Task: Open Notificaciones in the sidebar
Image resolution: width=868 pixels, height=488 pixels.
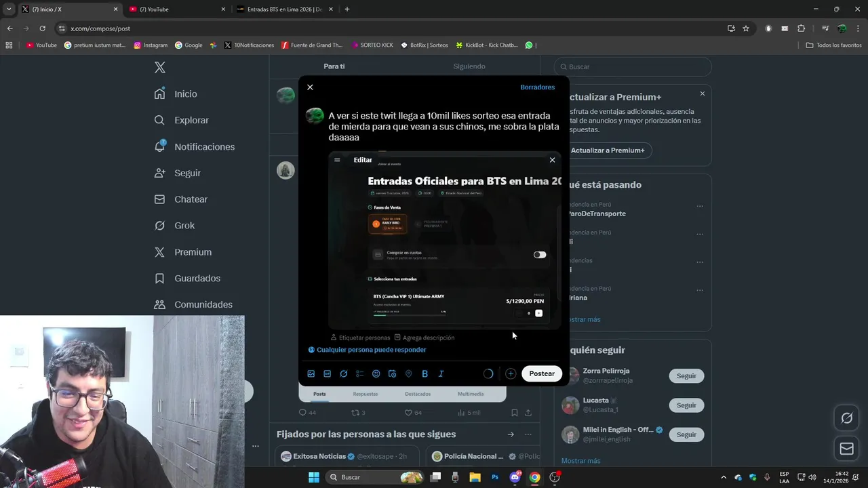Action: point(195,146)
